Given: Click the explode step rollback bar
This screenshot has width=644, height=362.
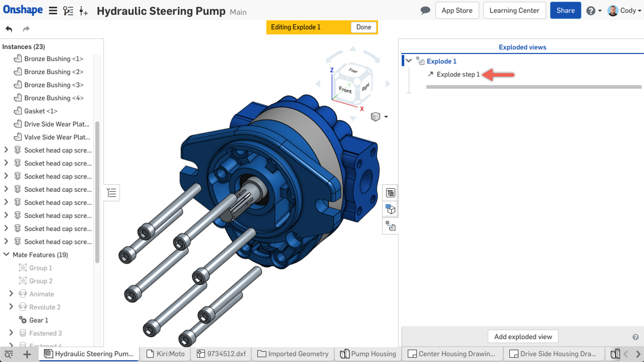Looking at the screenshot, I should coord(533,87).
